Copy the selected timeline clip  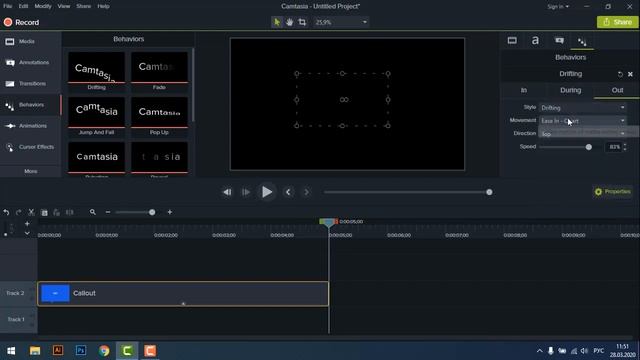pyautogui.click(x=44, y=212)
